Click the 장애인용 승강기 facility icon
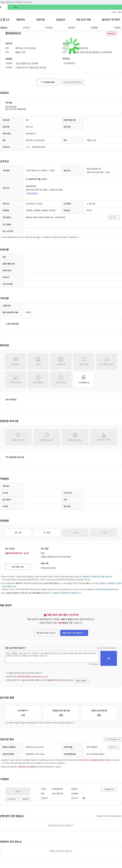Screen dimensions: 122x868 coord(47,437)
